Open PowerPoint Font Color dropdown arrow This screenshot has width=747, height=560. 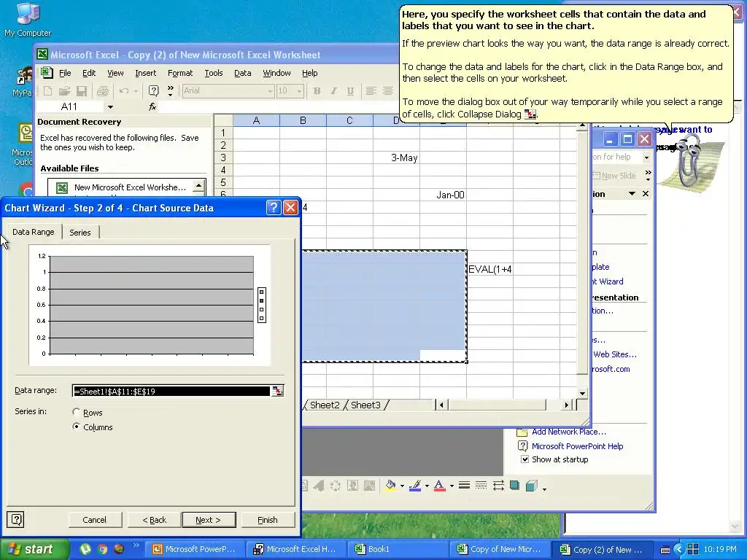click(x=452, y=486)
